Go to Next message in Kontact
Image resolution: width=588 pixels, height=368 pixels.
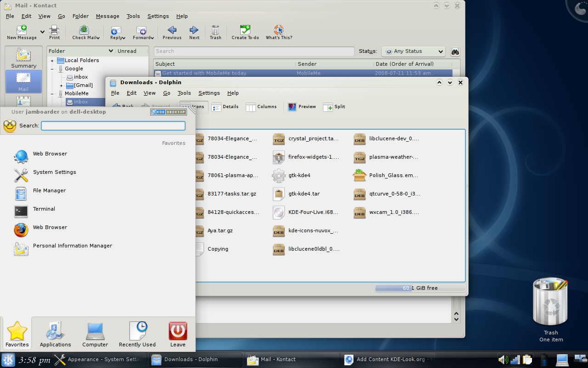[194, 33]
